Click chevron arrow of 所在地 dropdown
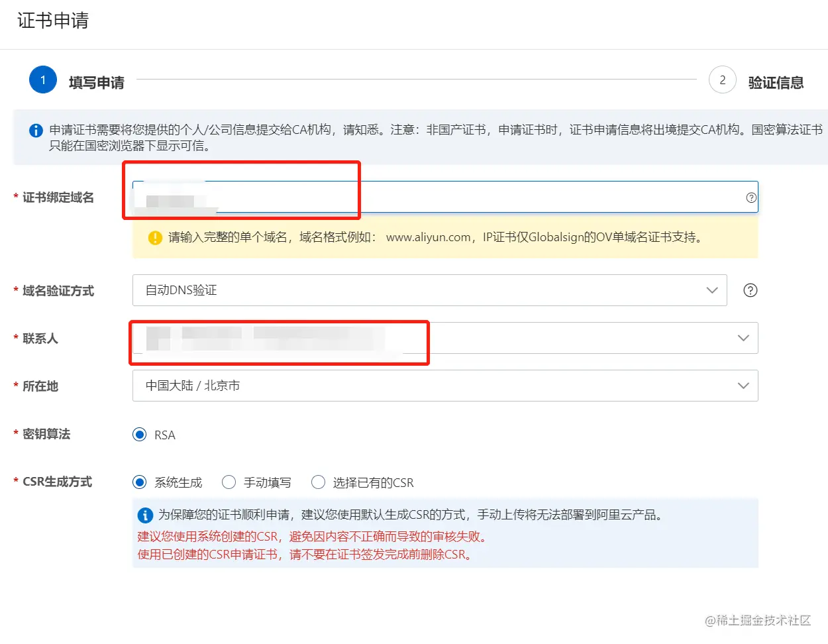 pos(743,386)
